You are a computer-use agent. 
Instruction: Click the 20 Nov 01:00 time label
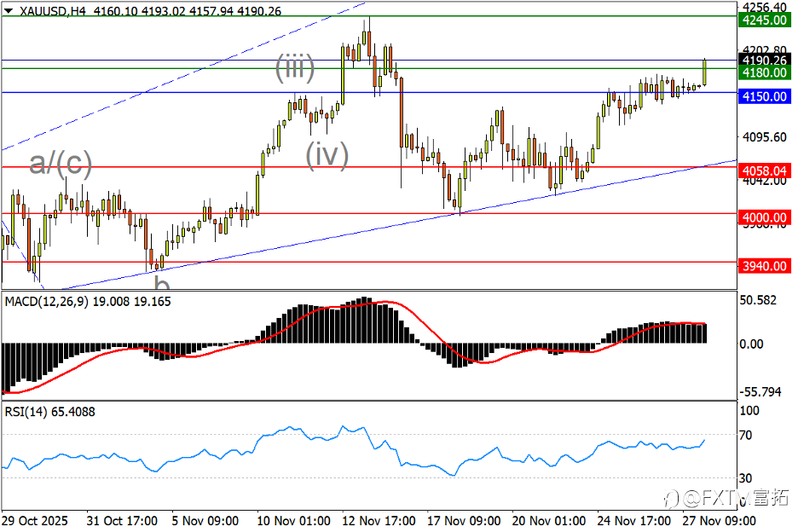[x=549, y=521]
